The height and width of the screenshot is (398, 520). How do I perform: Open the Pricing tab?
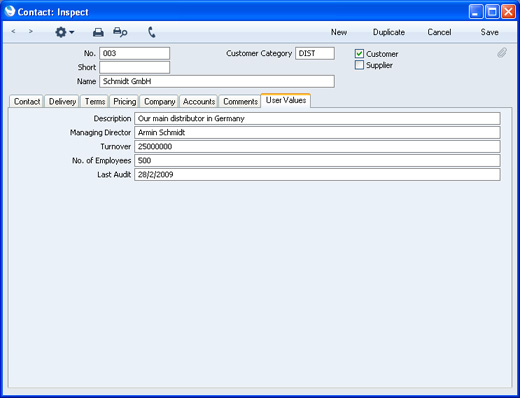124,101
